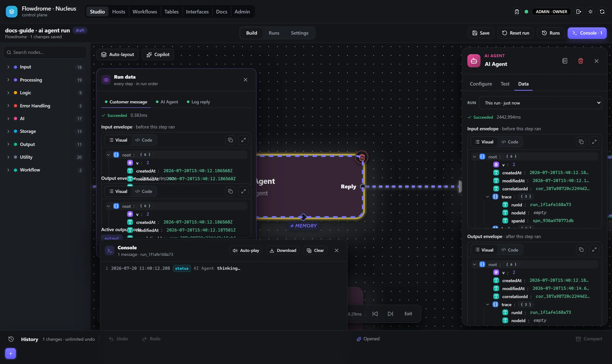
Task: Switch Run data output envelope to Visual view
Action: pyautogui.click(x=118, y=191)
